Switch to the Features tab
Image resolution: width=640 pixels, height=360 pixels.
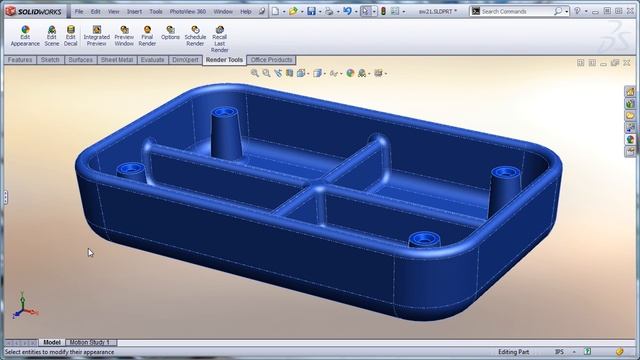(20, 60)
